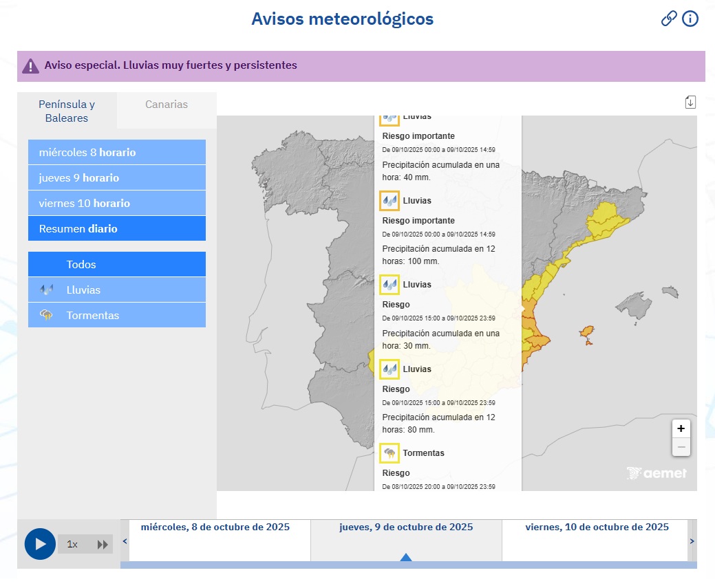The width and height of the screenshot is (715, 588).
Task: Zoom out on the map
Action: (681, 447)
